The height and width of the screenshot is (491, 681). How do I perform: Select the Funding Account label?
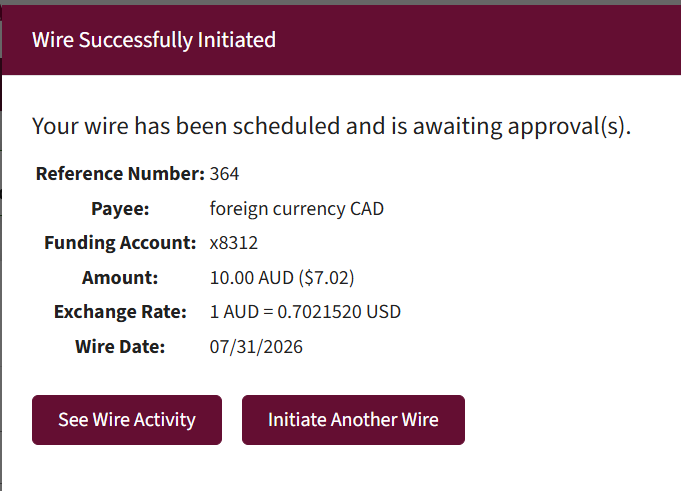coord(120,243)
